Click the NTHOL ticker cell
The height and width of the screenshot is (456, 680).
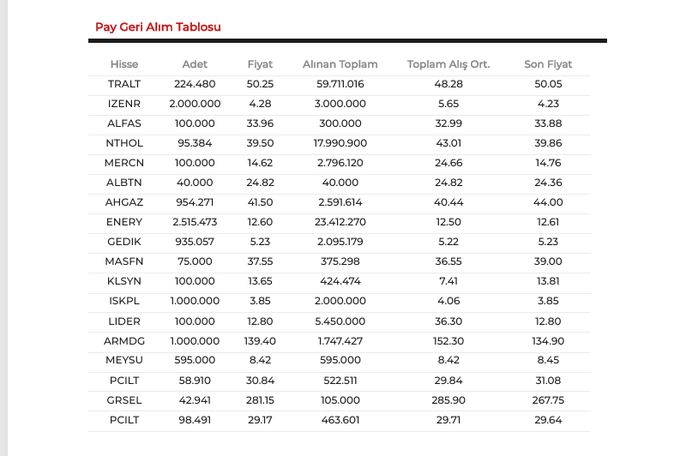(124, 143)
